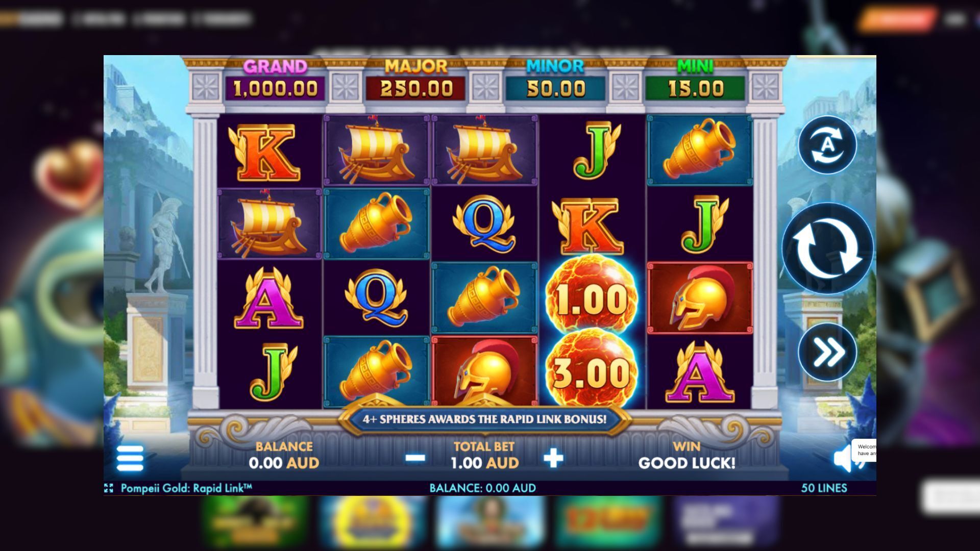Click the golden helmet in the fifth reel
This screenshot has width=980, height=551.
click(700, 298)
